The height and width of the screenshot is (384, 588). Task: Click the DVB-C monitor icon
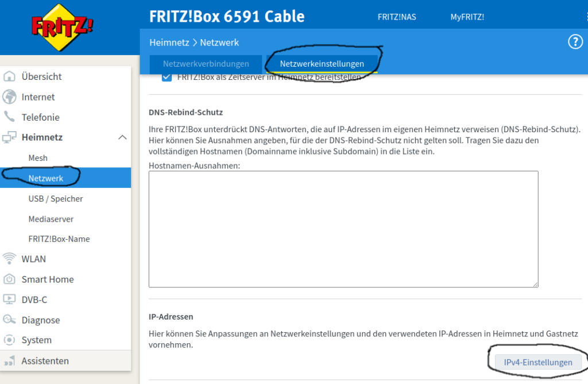pos(9,299)
